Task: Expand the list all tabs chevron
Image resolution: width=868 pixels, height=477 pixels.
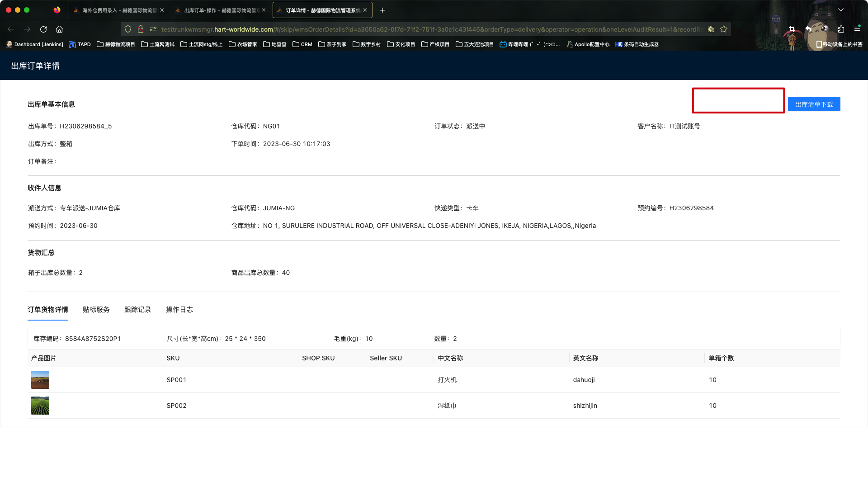Action: 841,10
